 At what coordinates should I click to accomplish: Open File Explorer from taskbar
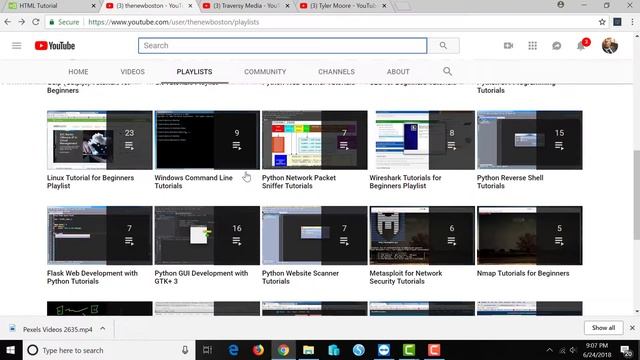coord(308,350)
